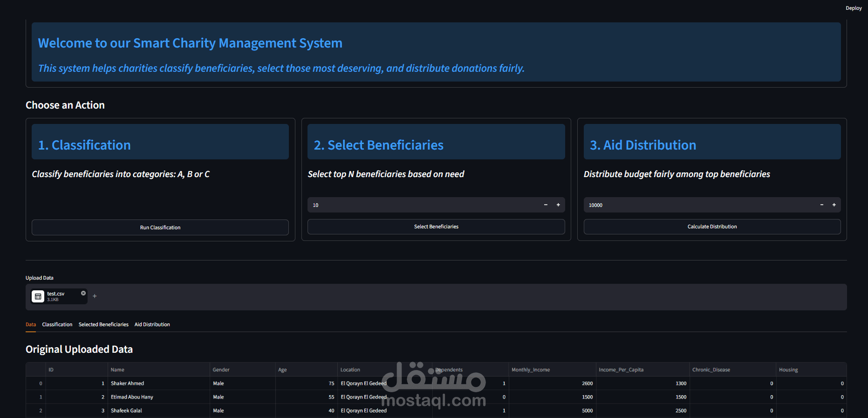Select the Etimad Abou Hany name cell
Image resolution: width=868 pixels, height=418 pixels.
[x=158, y=397]
